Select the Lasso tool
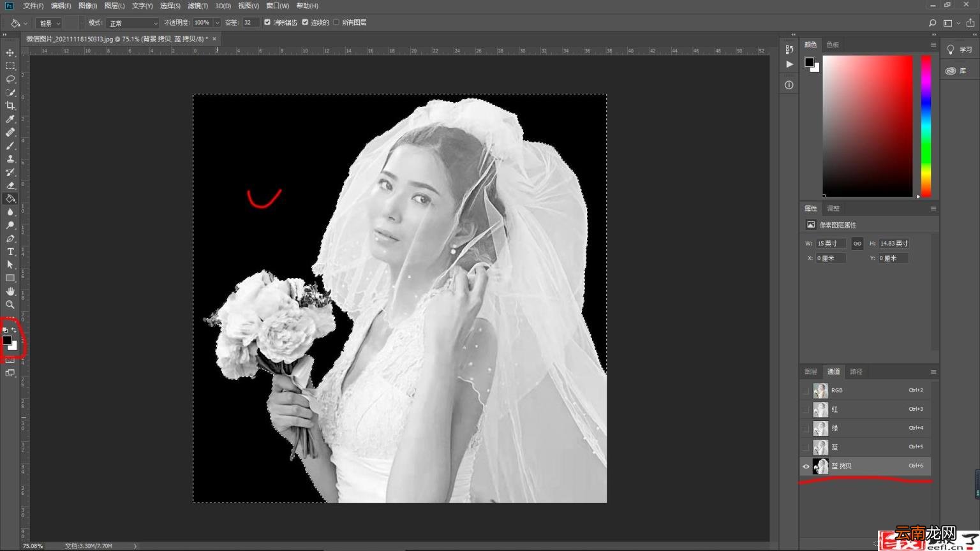The height and width of the screenshot is (551, 980). [10, 79]
